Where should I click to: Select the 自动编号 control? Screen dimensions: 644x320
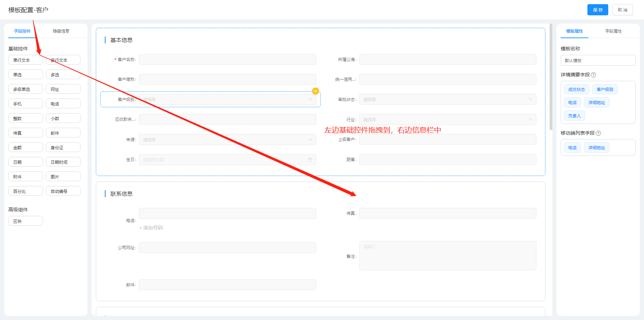point(63,191)
